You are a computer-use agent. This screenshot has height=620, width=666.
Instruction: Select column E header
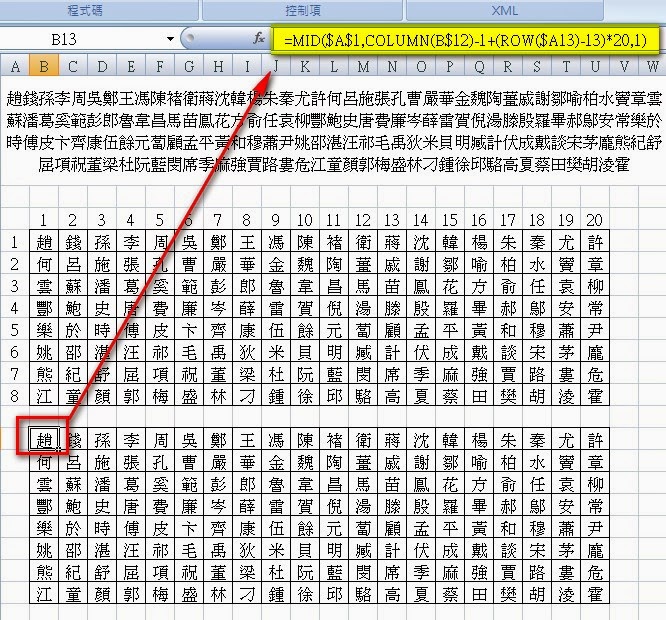coord(131,66)
